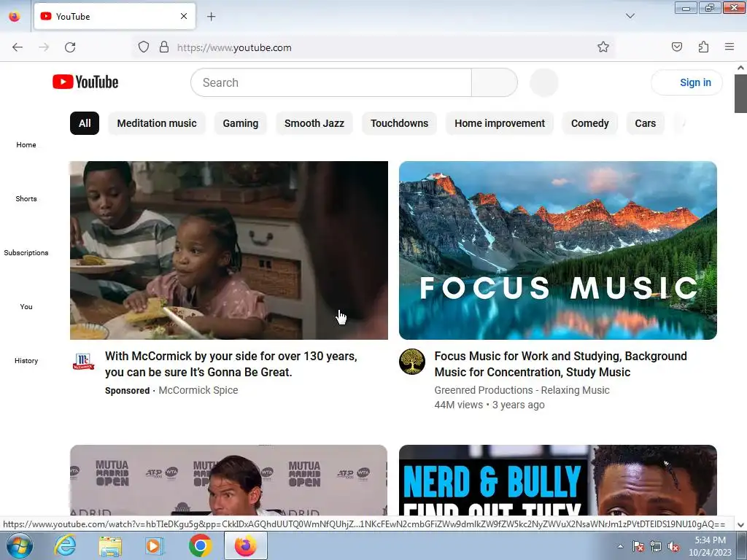Viewport: 747px width, 560px height.
Task: Click the site security padlock icon
Action: [164, 47]
